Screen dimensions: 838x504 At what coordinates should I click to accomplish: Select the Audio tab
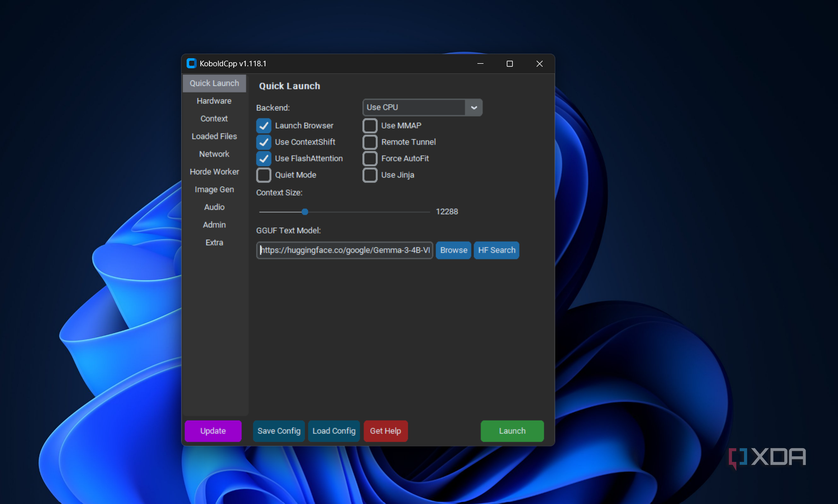coord(214,207)
